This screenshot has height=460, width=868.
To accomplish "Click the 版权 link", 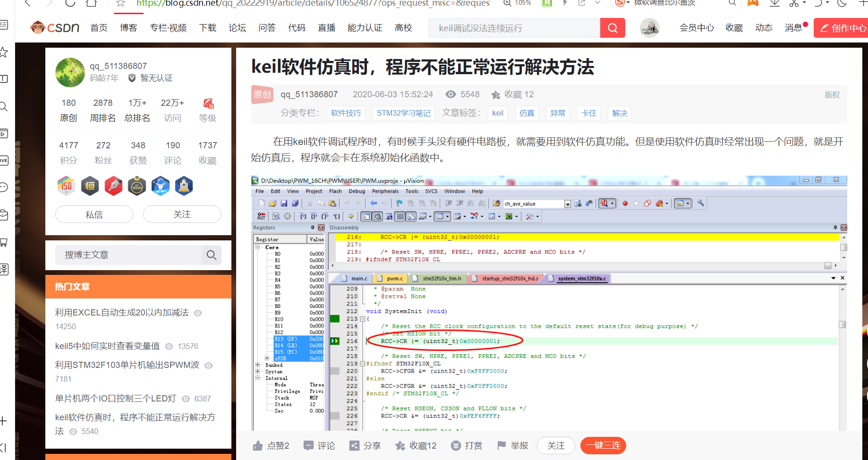I will [832, 95].
